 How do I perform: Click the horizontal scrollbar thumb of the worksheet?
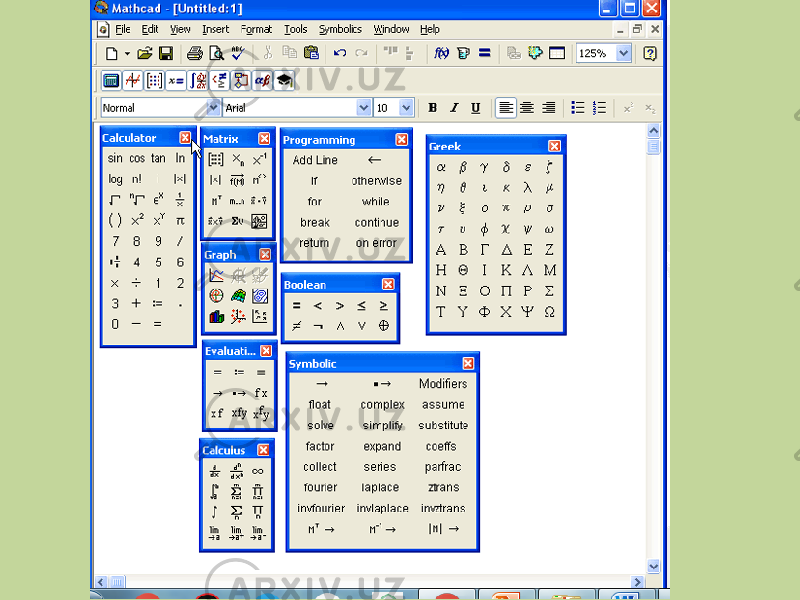(117, 582)
